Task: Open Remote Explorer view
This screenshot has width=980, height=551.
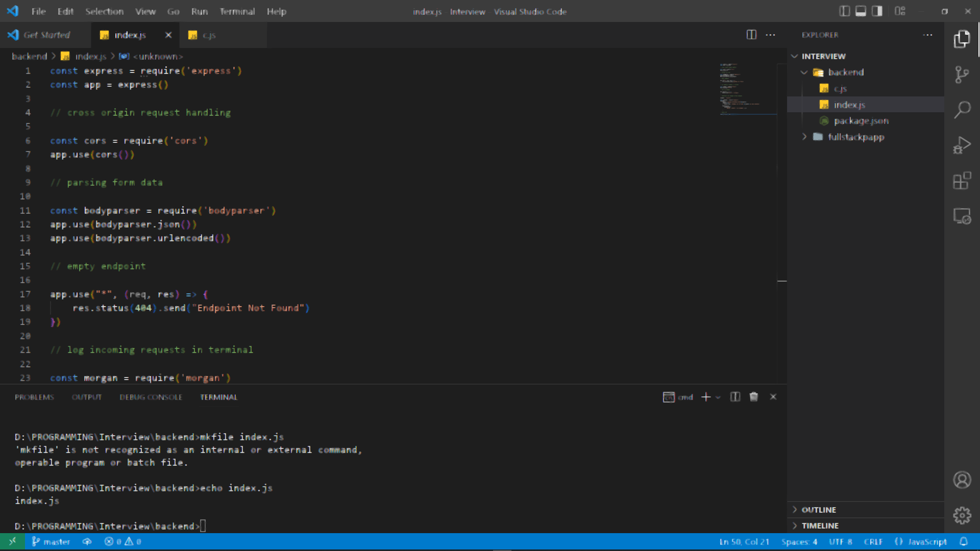Action: [x=962, y=216]
